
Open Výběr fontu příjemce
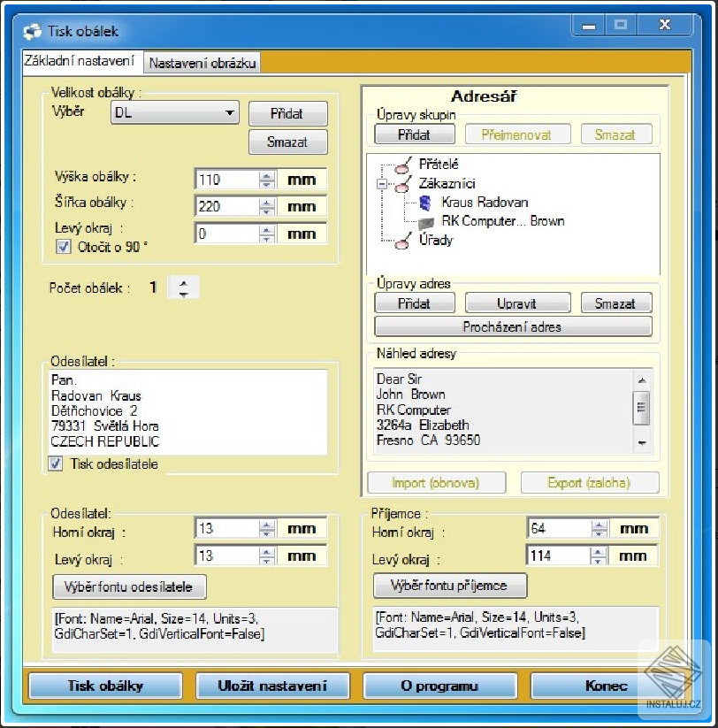(449, 586)
